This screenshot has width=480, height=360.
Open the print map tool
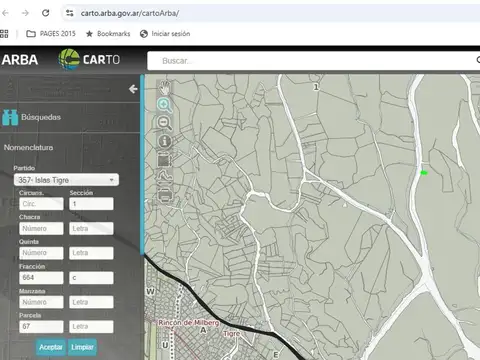165,195
